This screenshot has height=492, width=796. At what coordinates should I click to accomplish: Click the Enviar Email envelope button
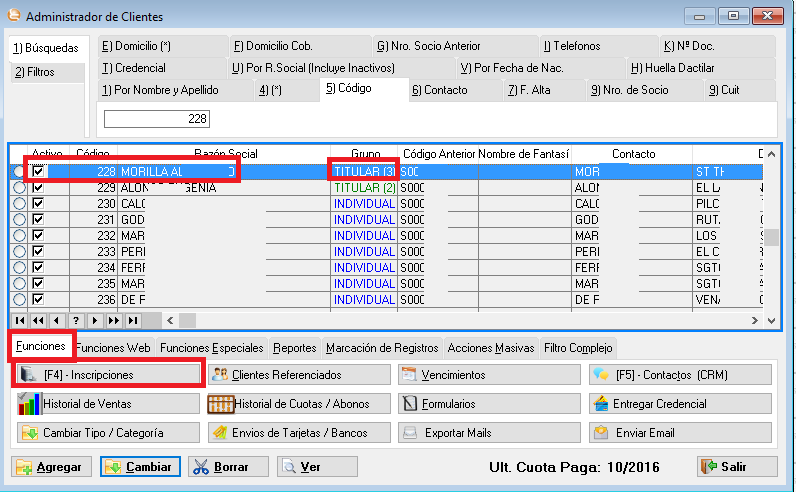point(680,433)
